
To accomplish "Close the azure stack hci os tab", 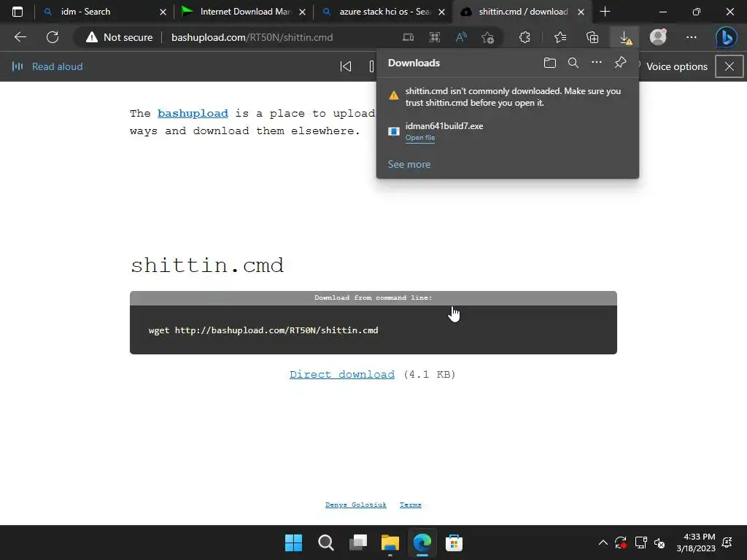I will 441,12.
